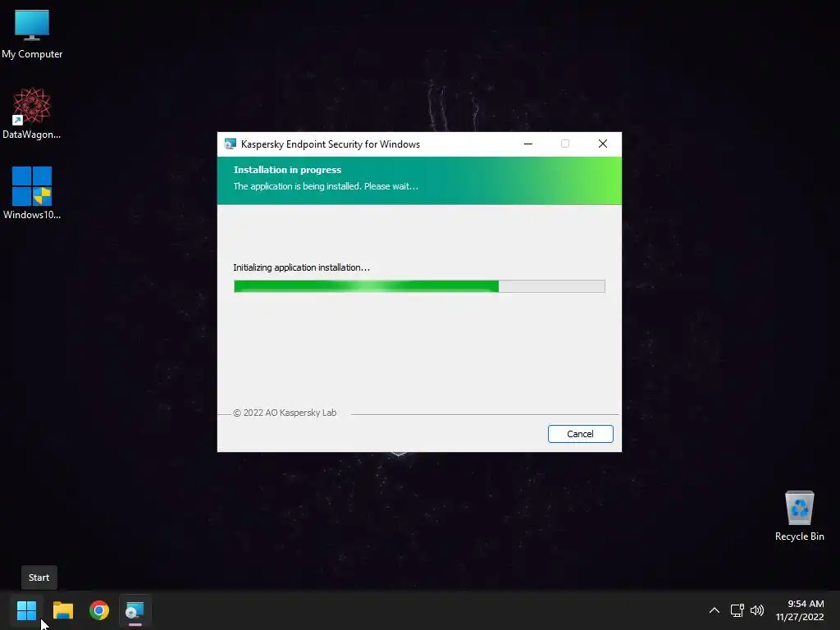
Task: Open the Recycle Bin icon
Action: 799,516
